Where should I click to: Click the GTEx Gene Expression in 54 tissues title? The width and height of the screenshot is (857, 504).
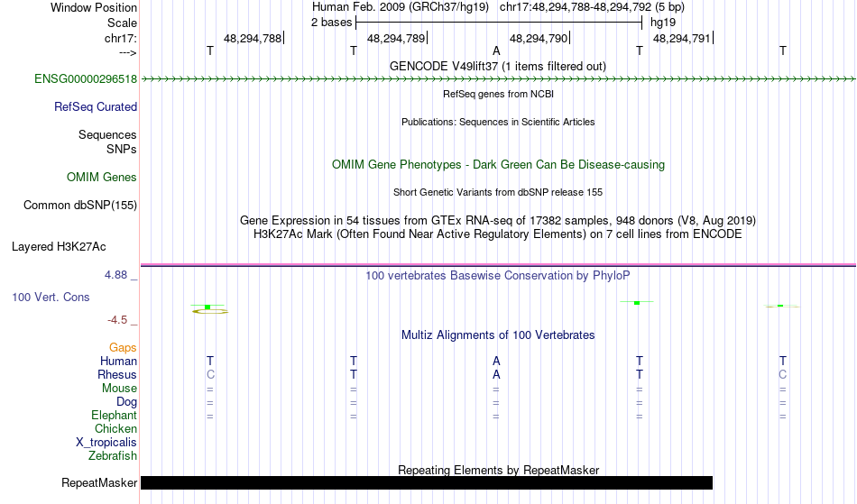click(498, 221)
